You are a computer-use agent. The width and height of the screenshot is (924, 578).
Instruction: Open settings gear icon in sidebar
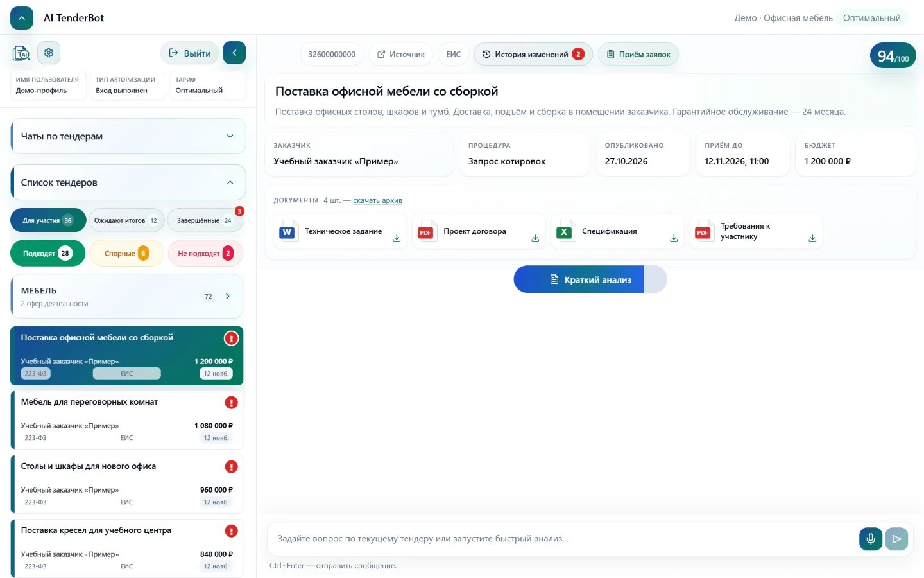point(49,53)
